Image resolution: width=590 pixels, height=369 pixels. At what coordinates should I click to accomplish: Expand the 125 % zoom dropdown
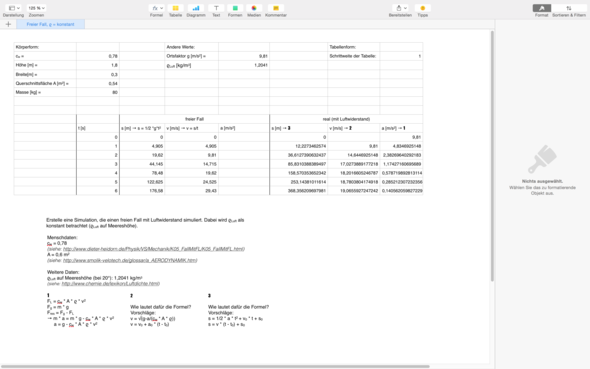(36, 8)
